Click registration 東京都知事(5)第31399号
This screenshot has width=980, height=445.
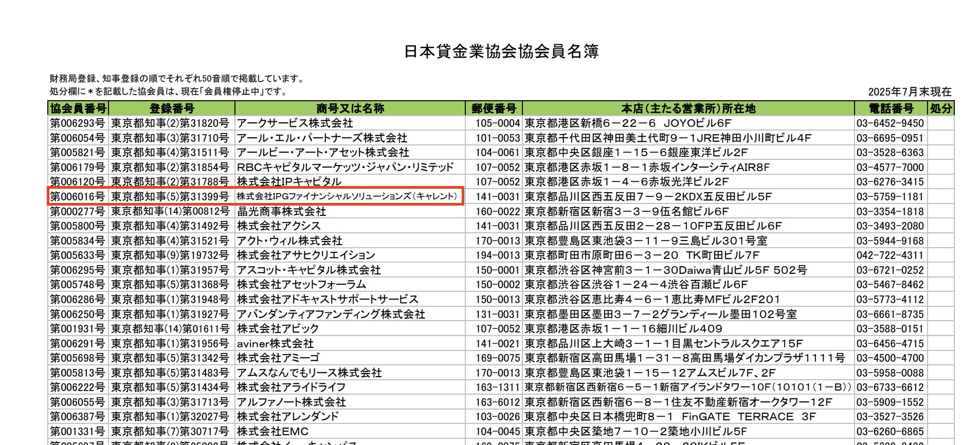tap(170, 197)
